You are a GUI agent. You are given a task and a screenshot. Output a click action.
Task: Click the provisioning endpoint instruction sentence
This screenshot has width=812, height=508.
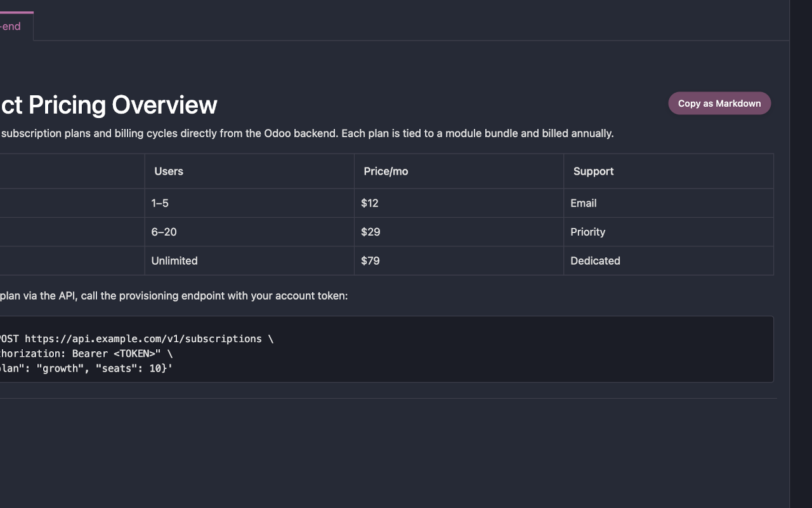point(174,296)
